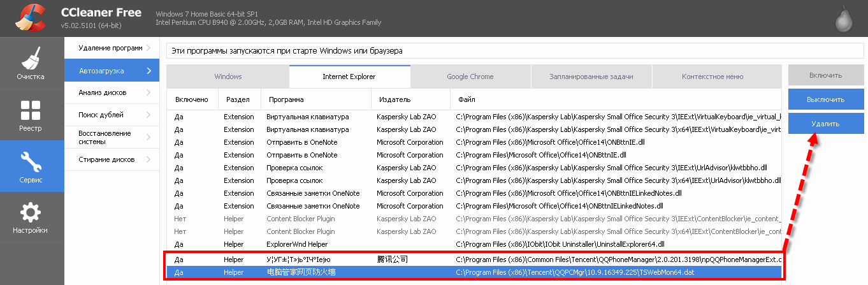This screenshot has height=285, width=868.
Task: Select Виртуальная клавиатура row with x64 path
Action: coord(474,129)
